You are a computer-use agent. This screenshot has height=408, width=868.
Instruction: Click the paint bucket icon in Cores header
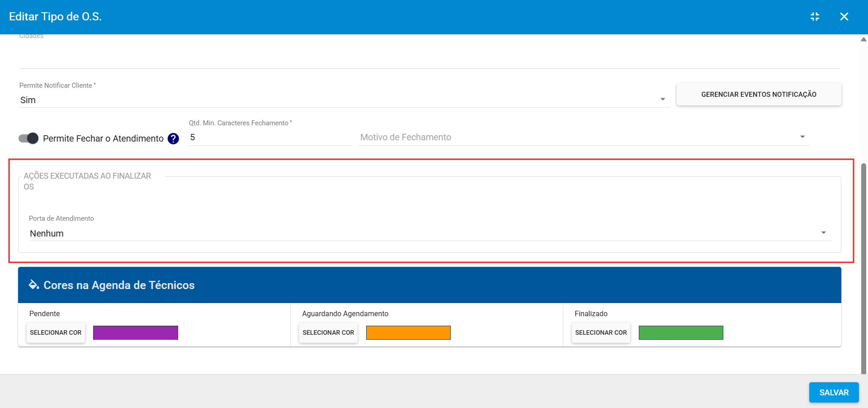pos(34,285)
